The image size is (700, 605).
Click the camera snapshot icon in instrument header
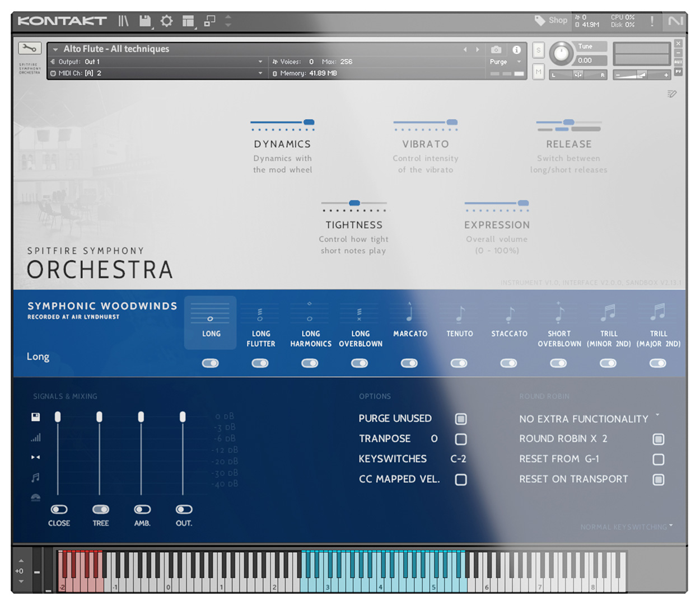(495, 49)
